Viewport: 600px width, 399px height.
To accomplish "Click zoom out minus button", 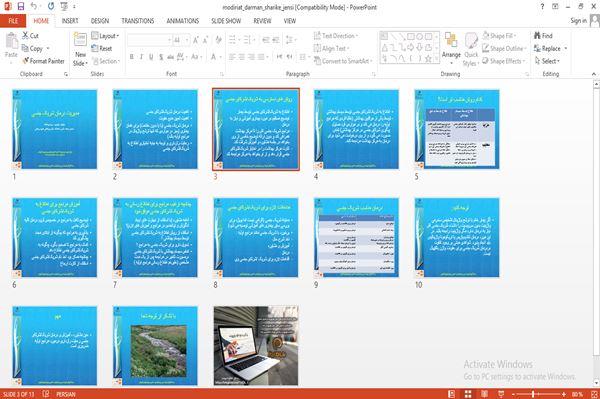I will tap(514, 394).
